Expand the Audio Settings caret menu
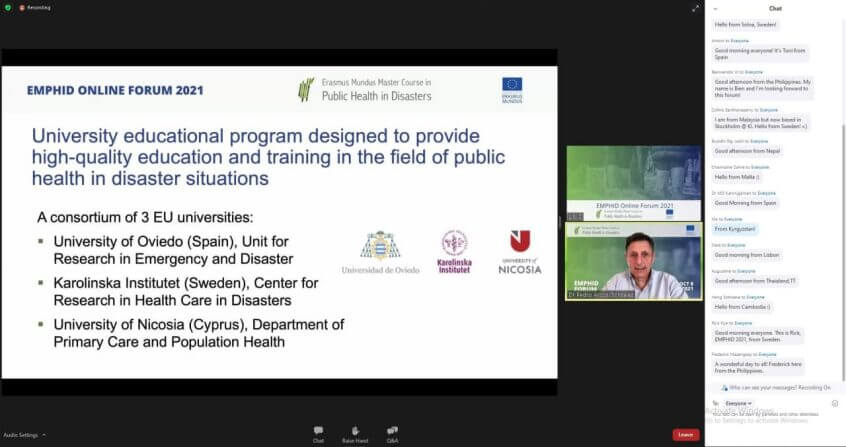The image size is (846, 447). [44, 435]
